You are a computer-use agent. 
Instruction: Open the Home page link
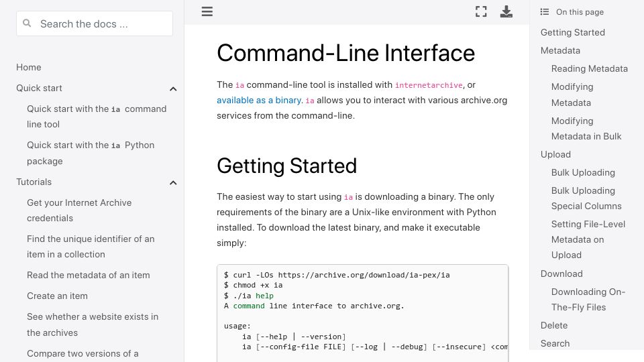(29, 67)
